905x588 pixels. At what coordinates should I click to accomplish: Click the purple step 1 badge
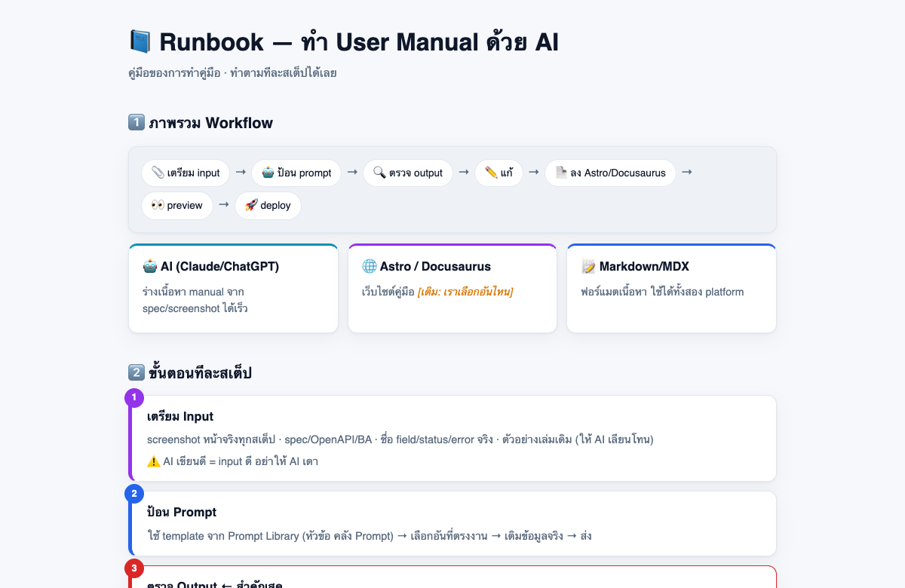[x=134, y=397]
